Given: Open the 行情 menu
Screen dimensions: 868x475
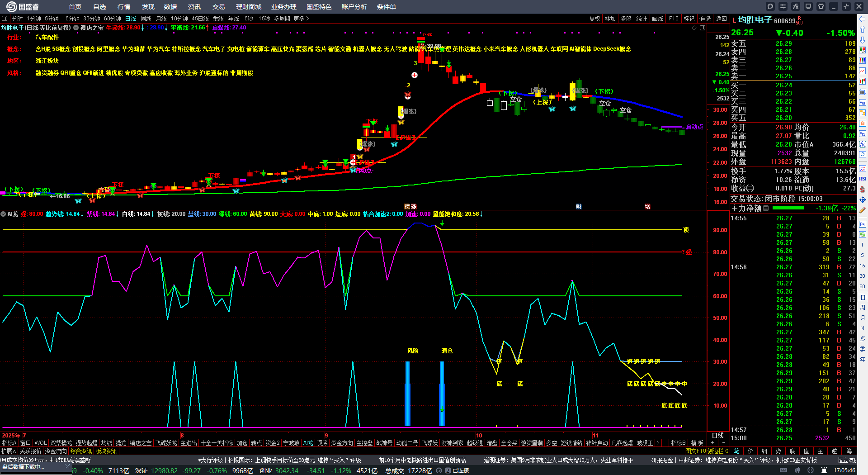Looking at the screenshot, I should pos(124,7).
